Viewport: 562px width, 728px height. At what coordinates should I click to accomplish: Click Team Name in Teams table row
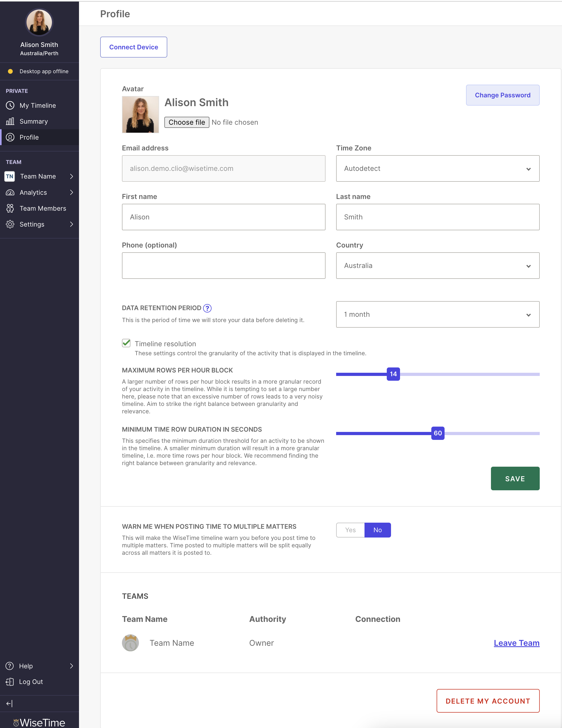(x=172, y=643)
